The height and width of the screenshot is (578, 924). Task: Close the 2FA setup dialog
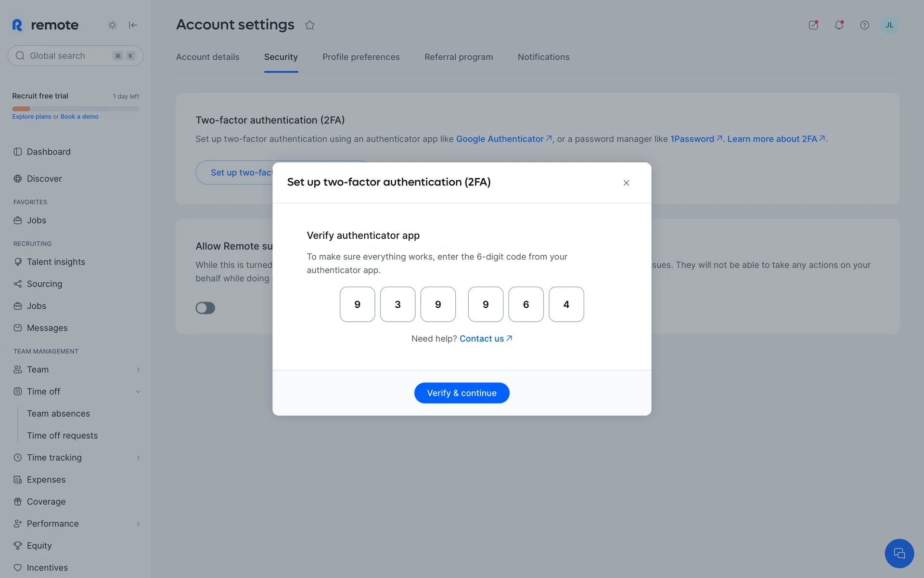[x=626, y=183]
